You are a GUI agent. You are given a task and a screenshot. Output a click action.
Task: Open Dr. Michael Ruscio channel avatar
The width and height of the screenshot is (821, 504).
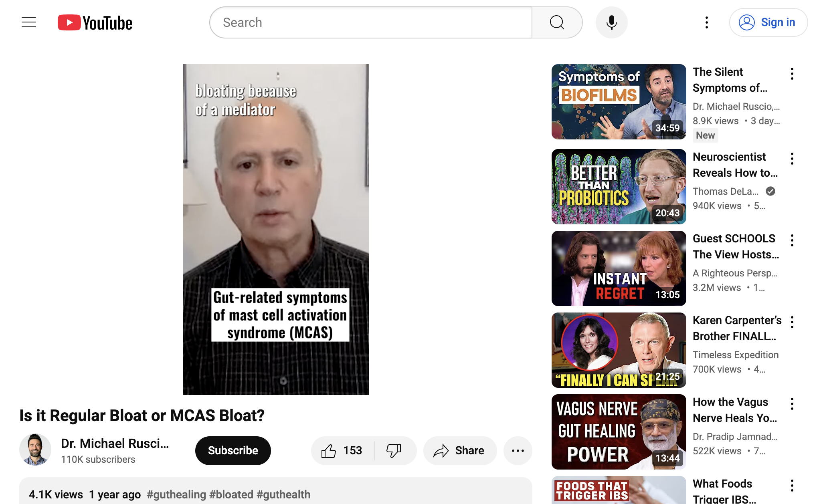click(35, 450)
